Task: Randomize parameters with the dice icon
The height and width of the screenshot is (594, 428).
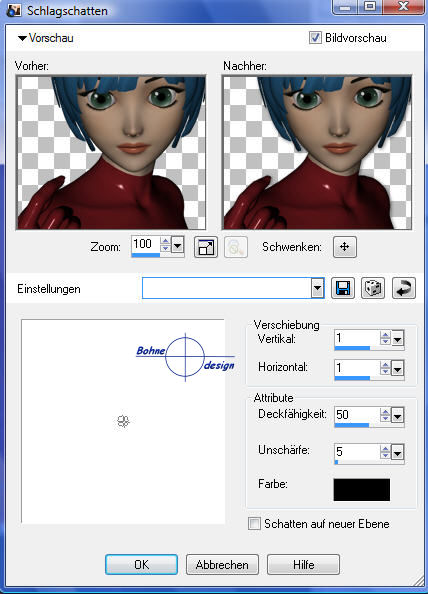Action: (373, 288)
